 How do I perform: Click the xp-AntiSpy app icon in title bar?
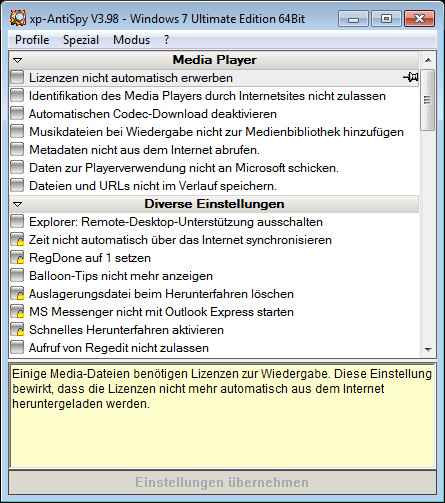pyautogui.click(x=18, y=18)
